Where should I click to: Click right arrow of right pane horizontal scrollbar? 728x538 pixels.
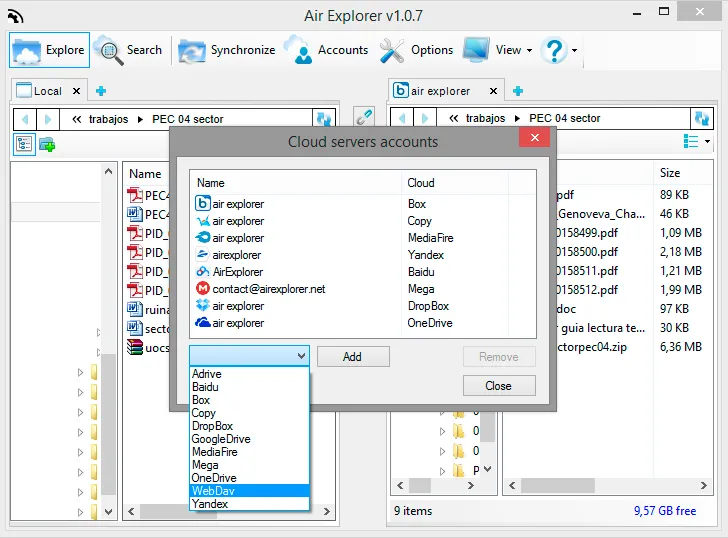(x=704, y=486)
